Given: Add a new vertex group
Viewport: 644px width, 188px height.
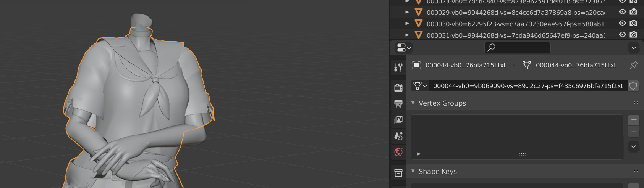Looking at the screenshot, I should pyautogui.click(x=634, y=120).
